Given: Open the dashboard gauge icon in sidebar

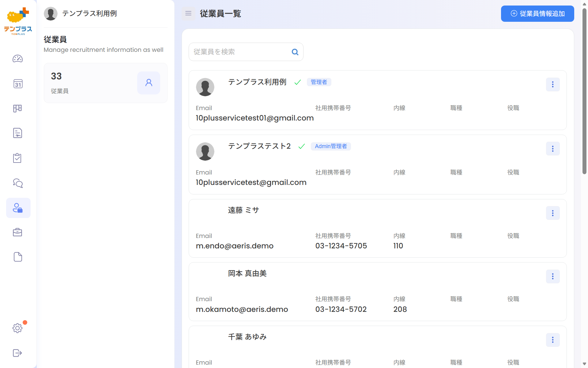Looking at the screenshot, I should click(x=17, y=59).
